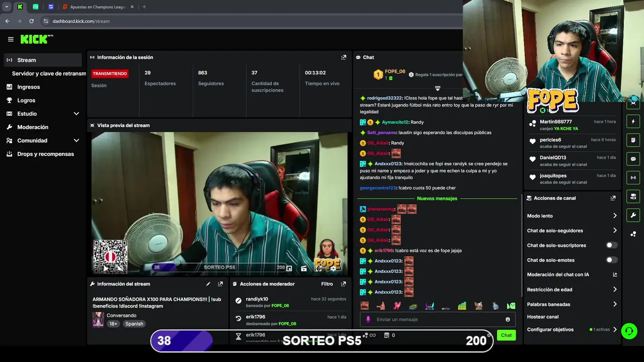This screenshot has height=362, width=644.
Task: Open pericles6 follower activity entry
Action: (x=573, y=143)
